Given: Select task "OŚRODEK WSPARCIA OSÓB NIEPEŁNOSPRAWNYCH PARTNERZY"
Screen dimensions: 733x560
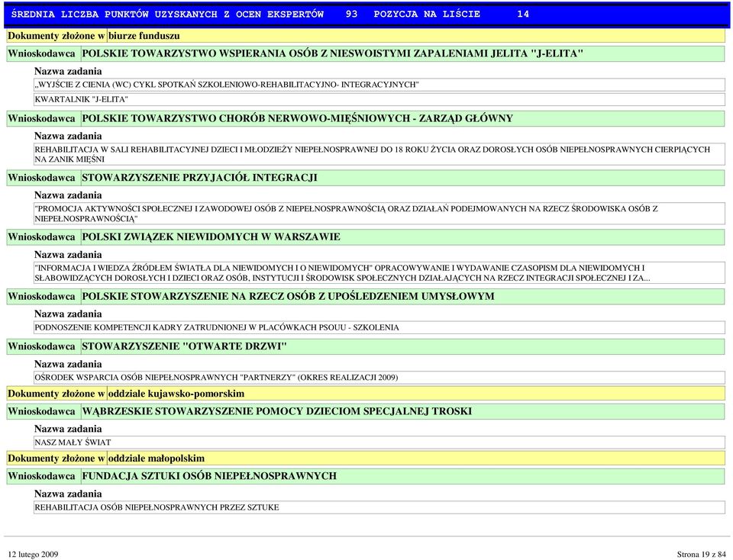Looking at the screenshot, I should 379,378.
